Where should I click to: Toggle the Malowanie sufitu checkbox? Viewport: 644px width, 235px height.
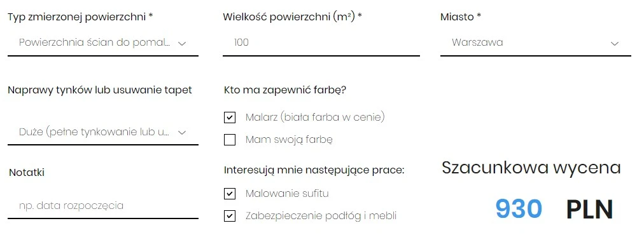click(x=230, y=194)
